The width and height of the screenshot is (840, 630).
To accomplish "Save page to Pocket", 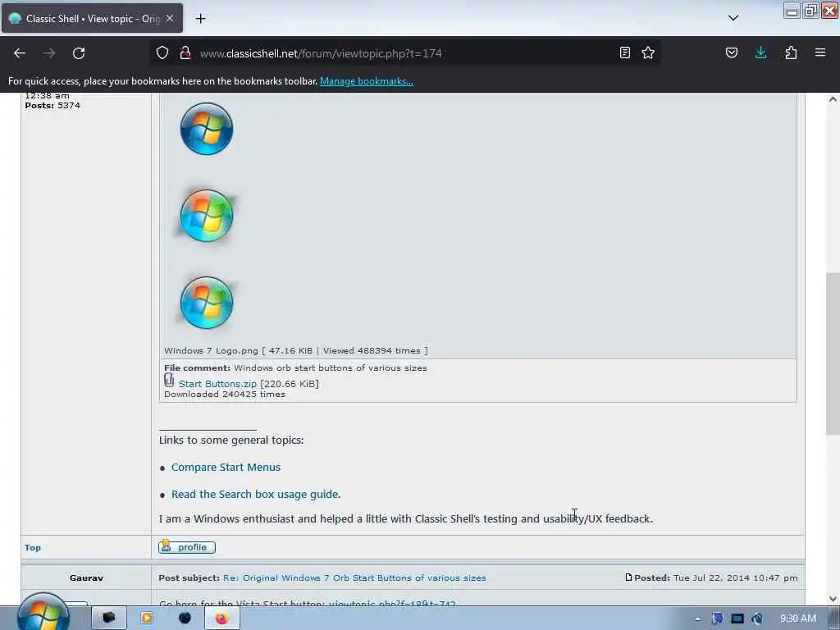I will (x=732, y=52).
